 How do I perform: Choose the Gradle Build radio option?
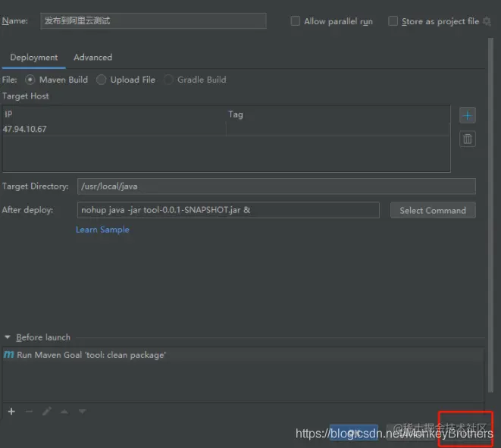coord(168,80)
